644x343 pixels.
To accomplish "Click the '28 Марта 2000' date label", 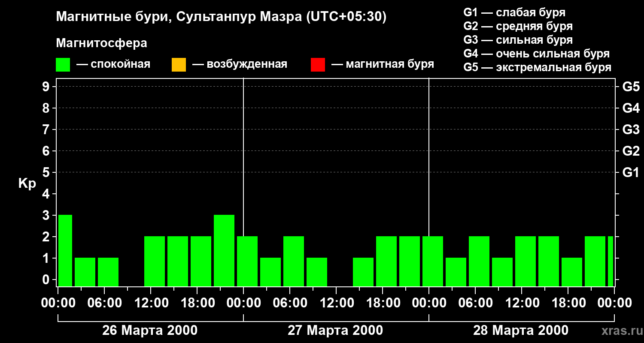I will [x=521, y=331].
